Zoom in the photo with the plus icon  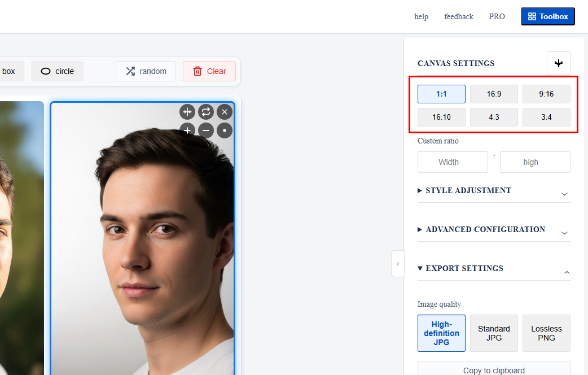tap(187, 130)
